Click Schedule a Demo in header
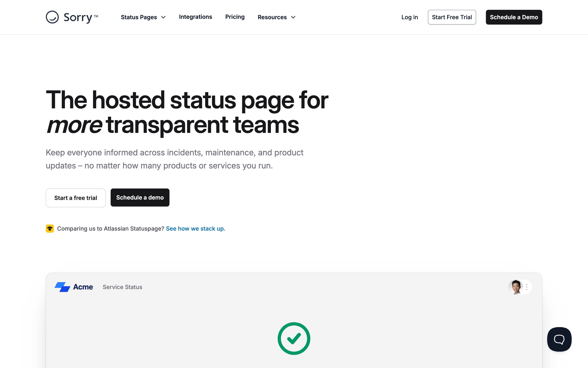Screen dimensions: 588x368 pos(514,17)
